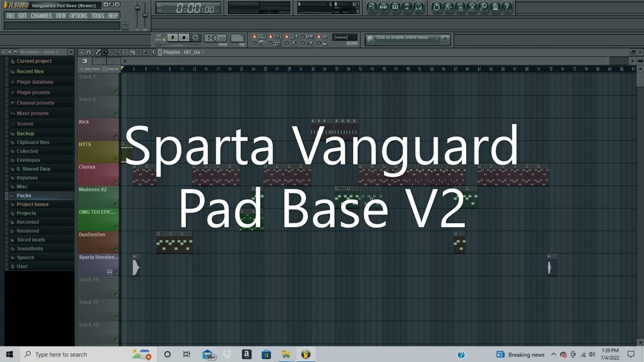Toggle the magnet snap icon in Playlist
This screenshot has width=644, height=362.
click(x=89, y=52)
